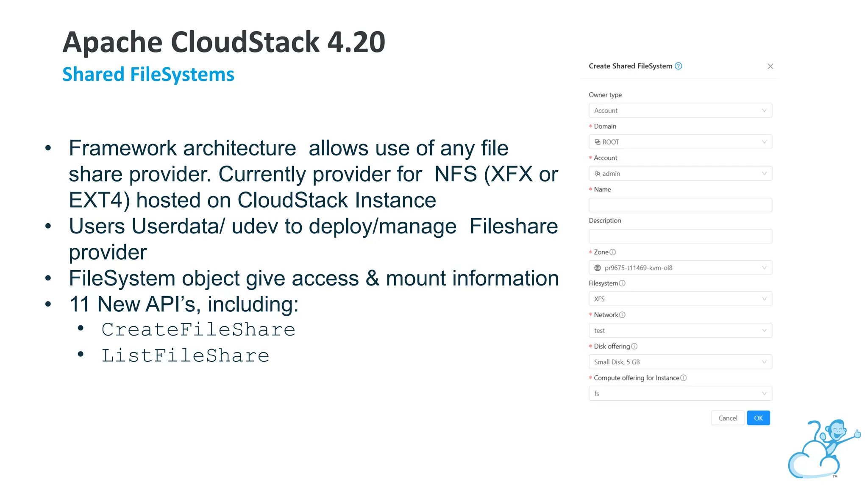Click 'FileSystem object give access' bullet text
This screenshot has height=488, width=868.
point(314,278)
